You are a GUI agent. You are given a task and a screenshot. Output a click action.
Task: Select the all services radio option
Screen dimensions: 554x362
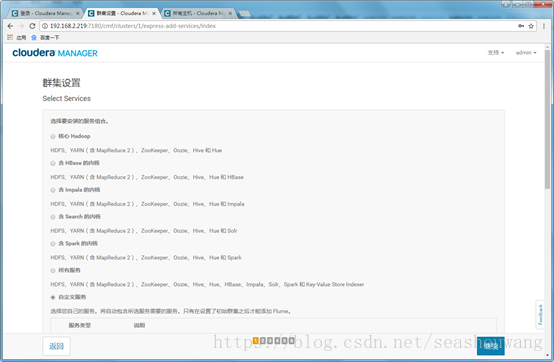tap(53, 271)
